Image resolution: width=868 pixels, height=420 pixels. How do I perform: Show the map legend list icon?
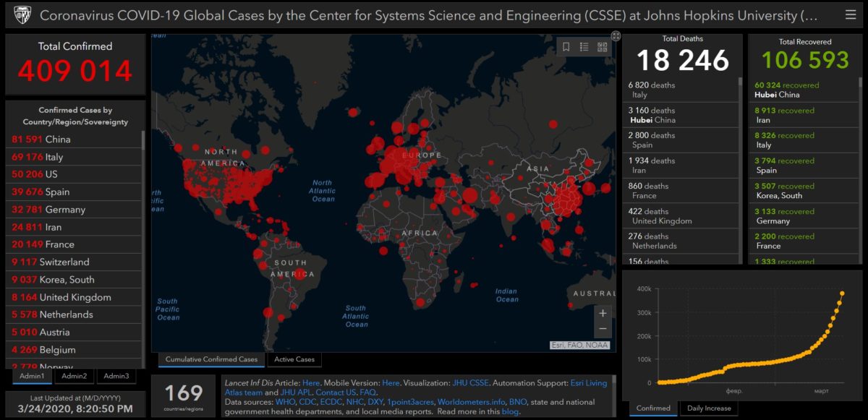click(584, 47)
